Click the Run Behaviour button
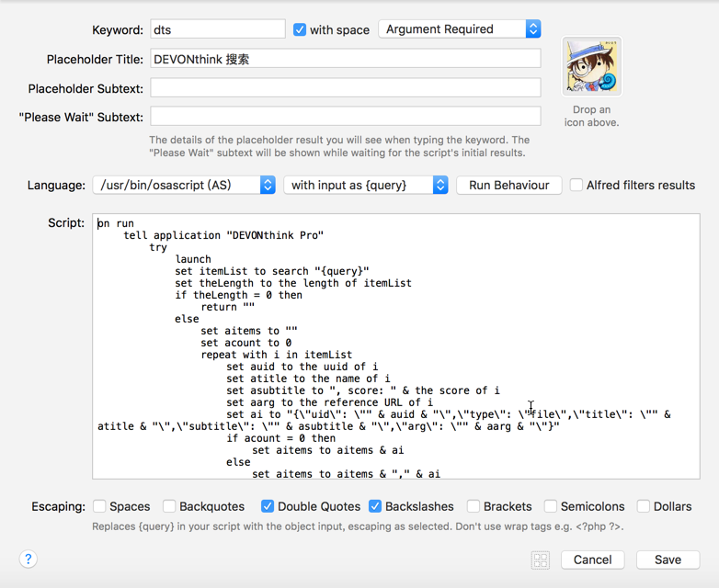This screenshot has height=588, width=719. point(509,186)
